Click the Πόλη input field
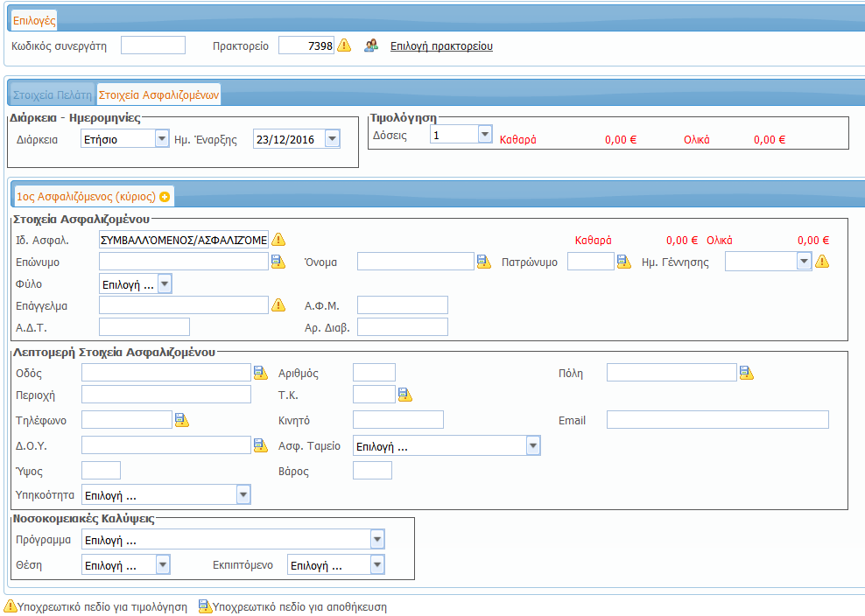This screenshot has height=616, width=865. (672, 373)
